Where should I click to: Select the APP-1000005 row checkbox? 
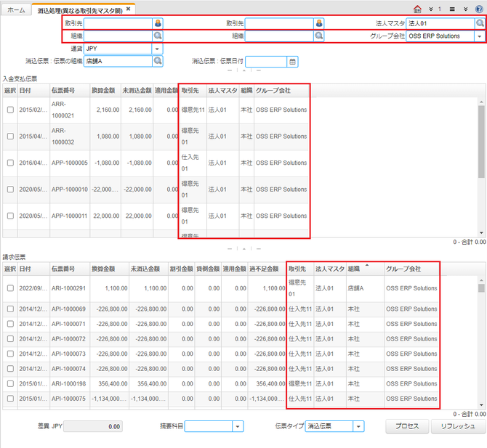coord(10,163)
